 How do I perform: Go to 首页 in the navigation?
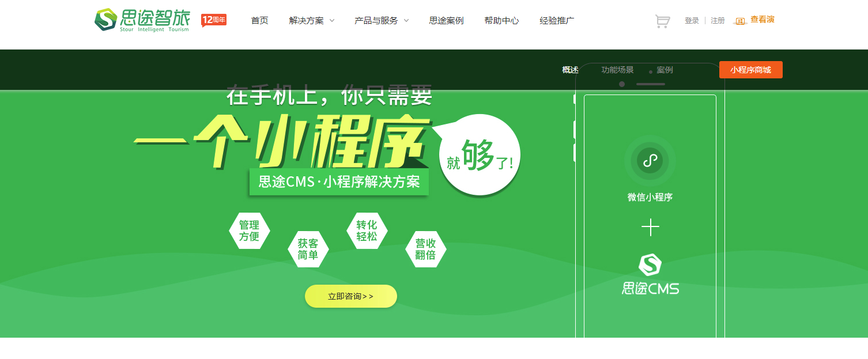click(259, 21)
